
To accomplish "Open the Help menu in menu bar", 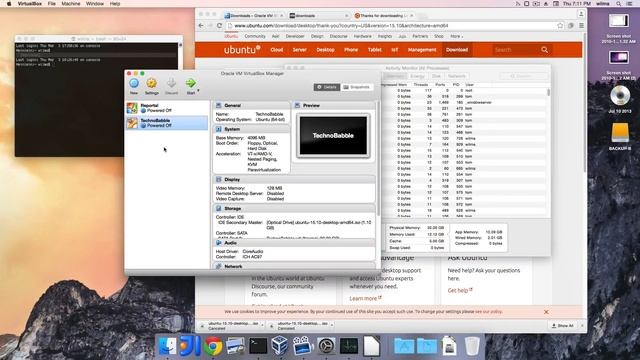I will [115, 4].
